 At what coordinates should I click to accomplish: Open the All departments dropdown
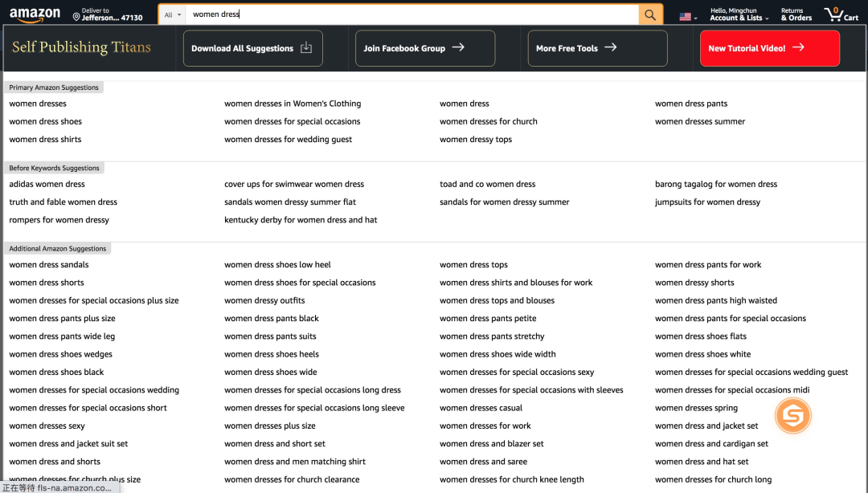click(173, 15)
